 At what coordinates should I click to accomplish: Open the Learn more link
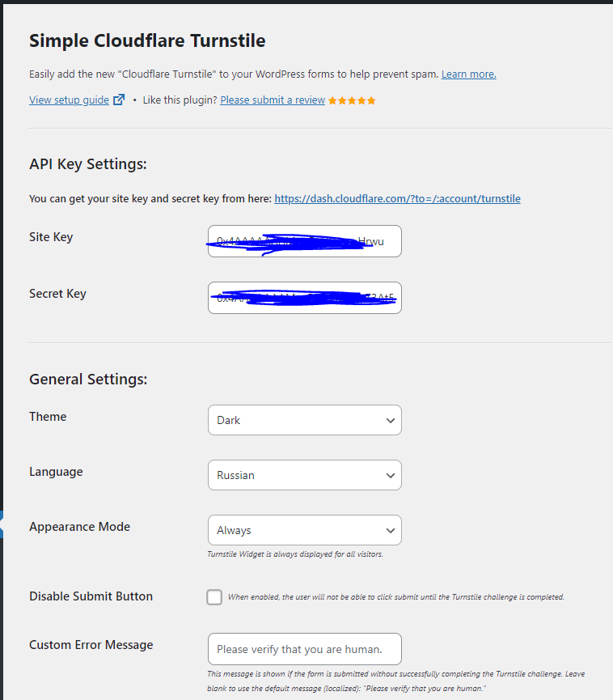click(x=468, y=74)
